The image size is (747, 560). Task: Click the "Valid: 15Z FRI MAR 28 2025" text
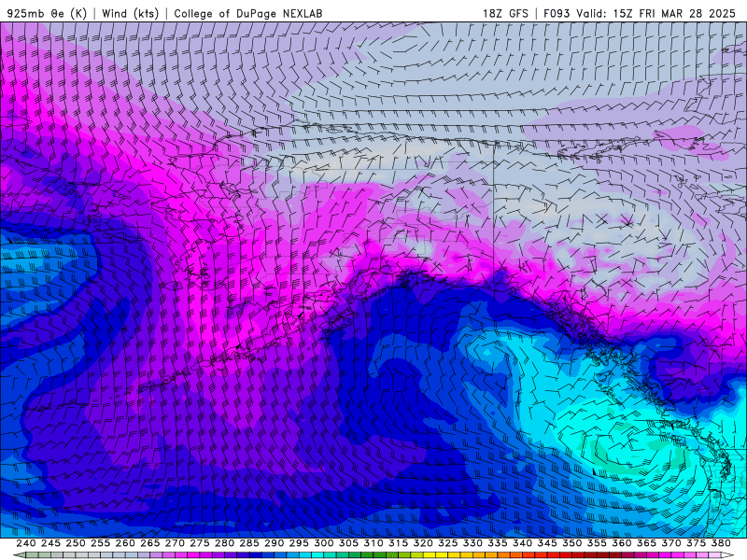[656, 13]
